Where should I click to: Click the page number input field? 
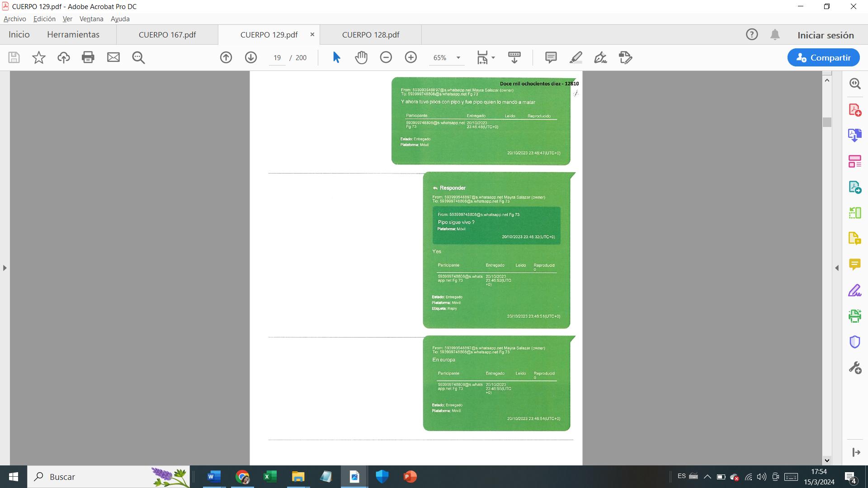277,58
